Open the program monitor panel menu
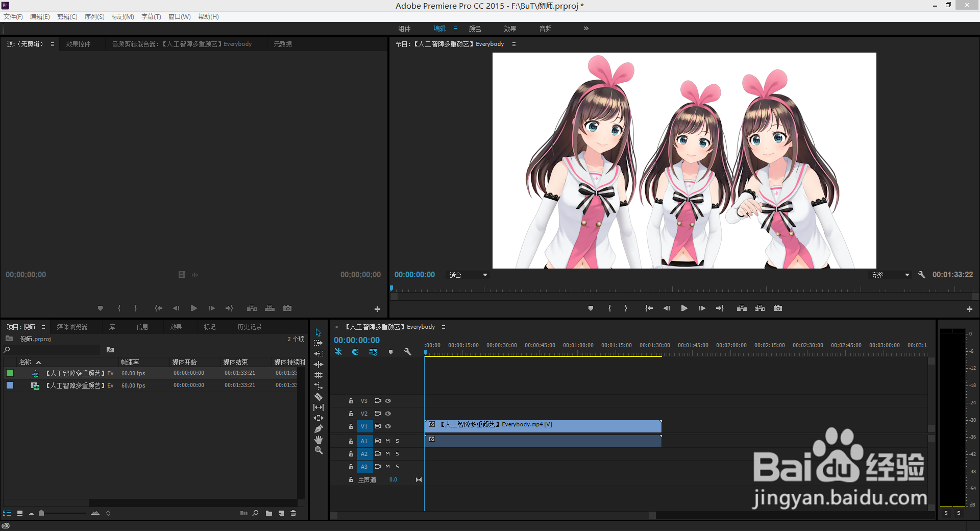The width and height of the screenshot is (980, 531). pos(514,44)
